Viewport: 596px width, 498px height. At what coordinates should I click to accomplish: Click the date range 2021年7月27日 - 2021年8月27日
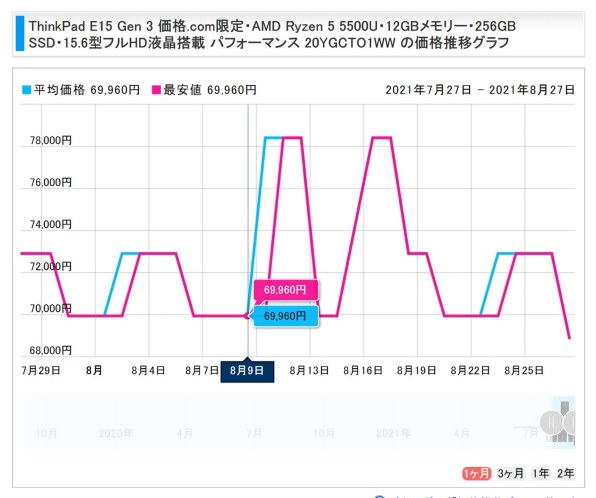pyautogui.click(x=480, y=90)
